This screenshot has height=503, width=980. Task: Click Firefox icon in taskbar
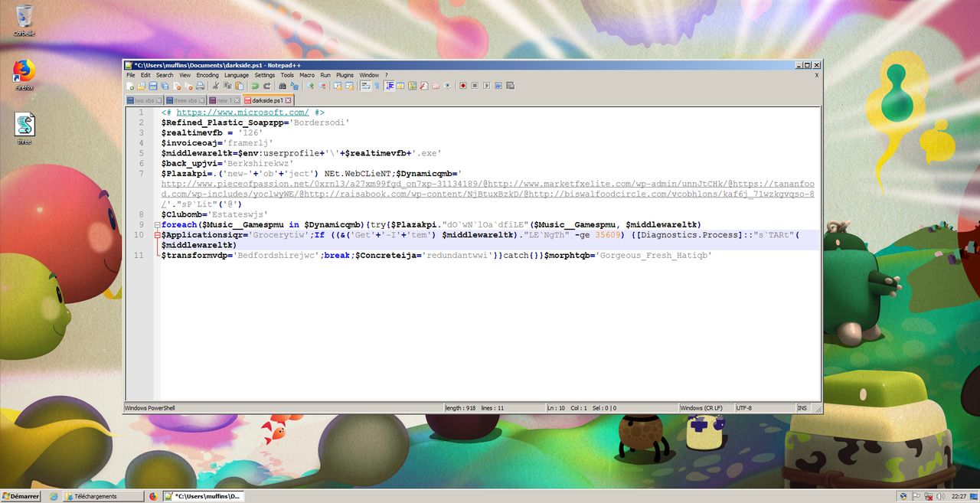(152, 496)
